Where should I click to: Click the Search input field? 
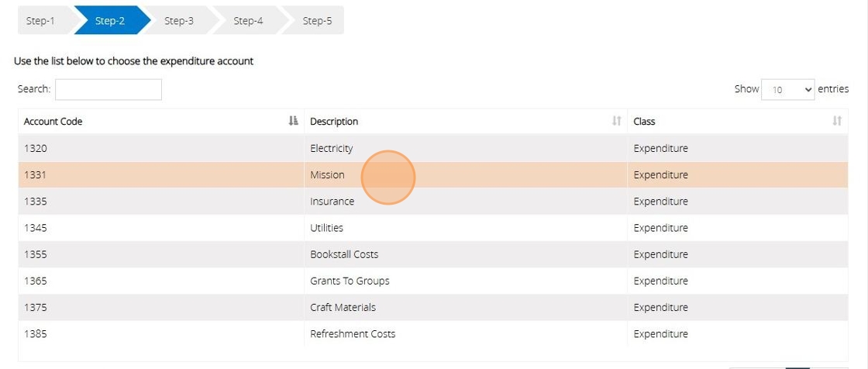[108, 90]
